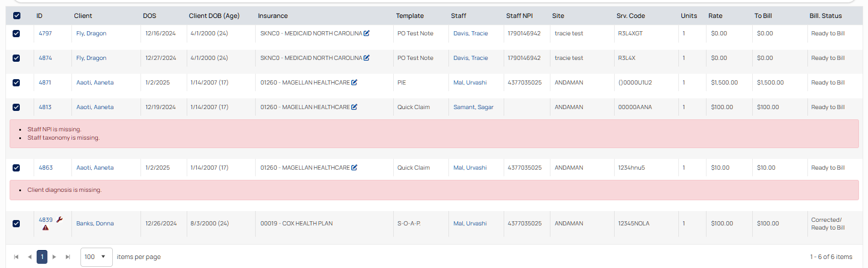This screenshot has width=868, height=268.
Task: Sort by DOS column header
Action: tap(149, 16)
